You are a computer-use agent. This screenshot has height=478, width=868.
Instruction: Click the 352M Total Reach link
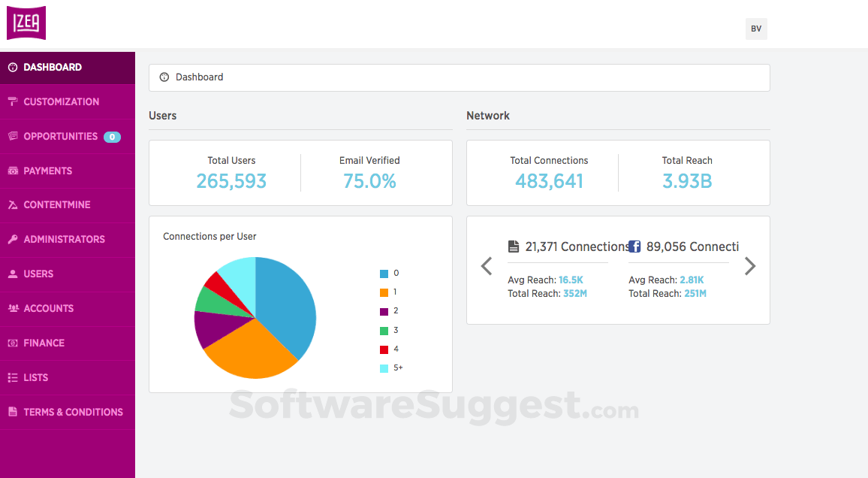coord(574,293)
